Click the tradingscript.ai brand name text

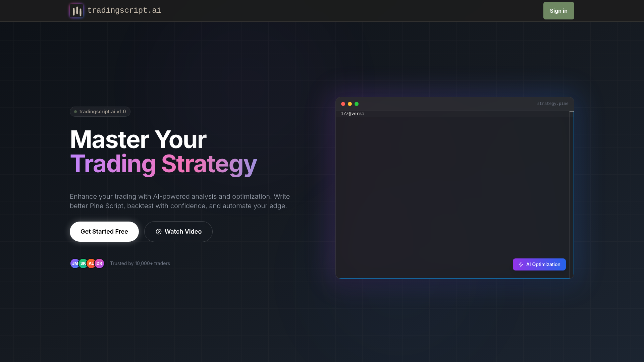pos(124,11)
